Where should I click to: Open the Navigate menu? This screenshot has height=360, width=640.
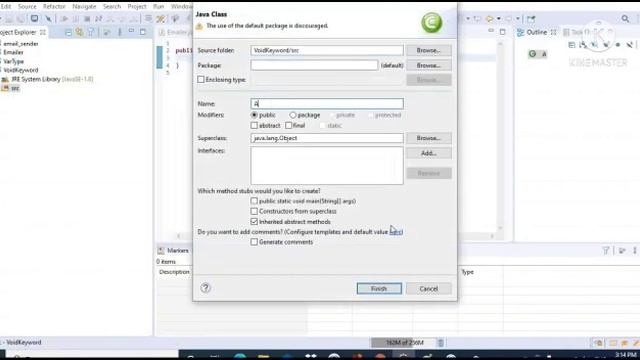tap(84, 7)
